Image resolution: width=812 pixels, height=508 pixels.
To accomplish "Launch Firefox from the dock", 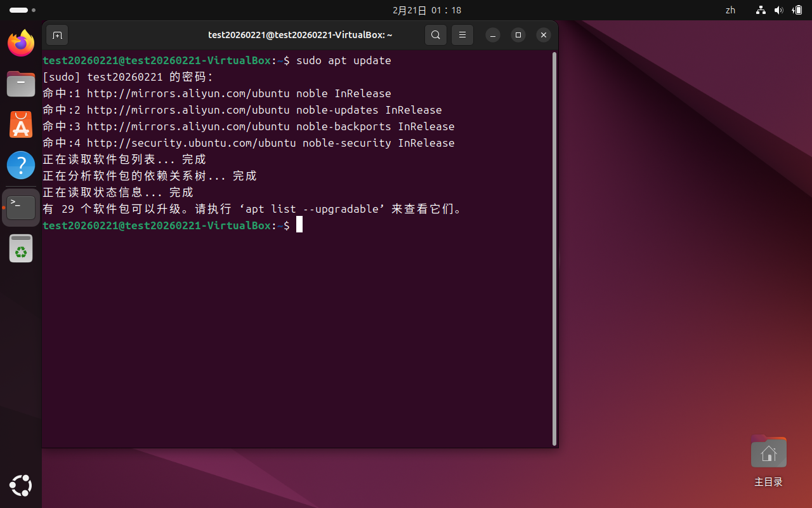I will coord(21,43).
